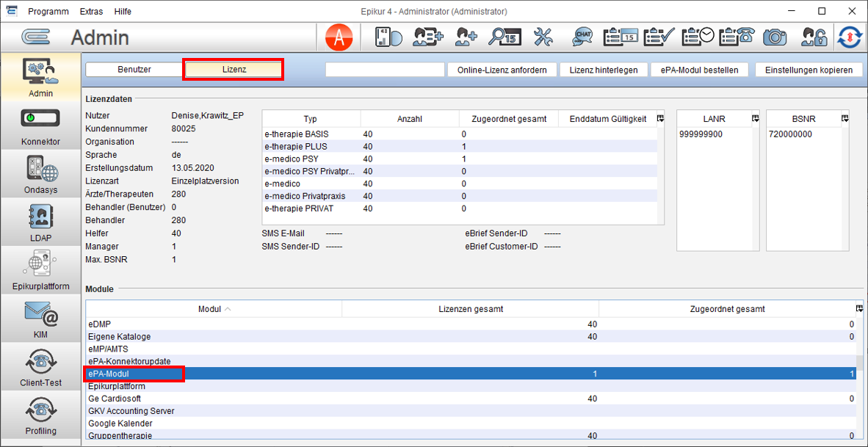Open the task list with clock icon
Image resolution: width=868 pixels, height=447 pixels.
tap(698, 37)
